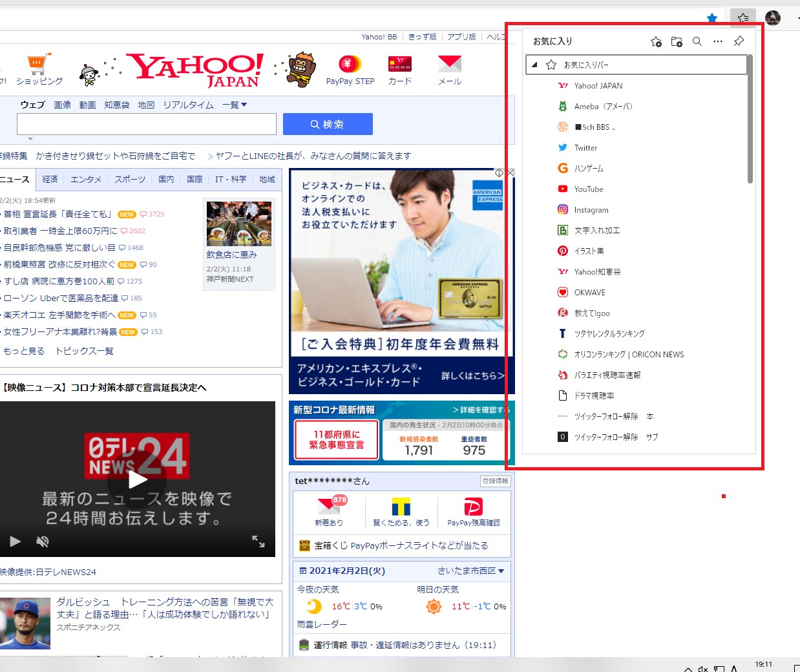Image resolution: width=800 pixels, height=672 pixels.
Task: Select the 動画 search tab
Action: [87, 105]
